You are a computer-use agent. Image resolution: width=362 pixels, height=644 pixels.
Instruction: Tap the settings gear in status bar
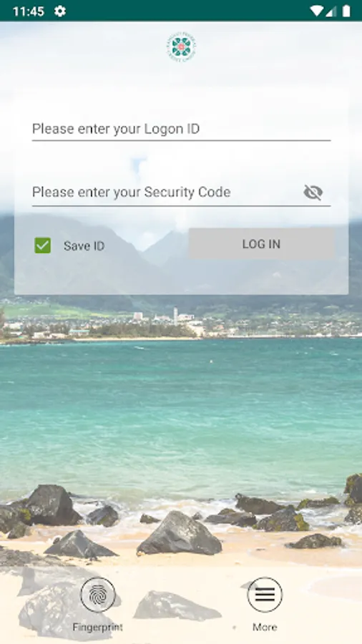(60, 11)
